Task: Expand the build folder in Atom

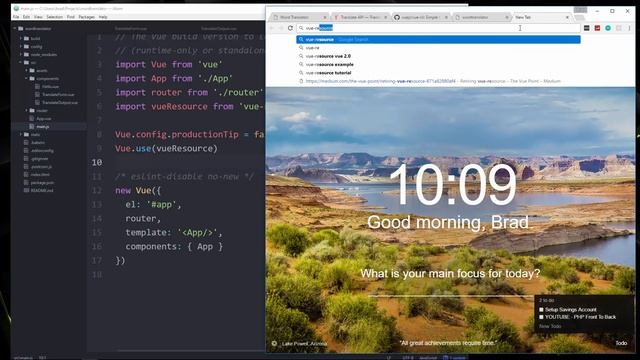Action: pos(21,38)
